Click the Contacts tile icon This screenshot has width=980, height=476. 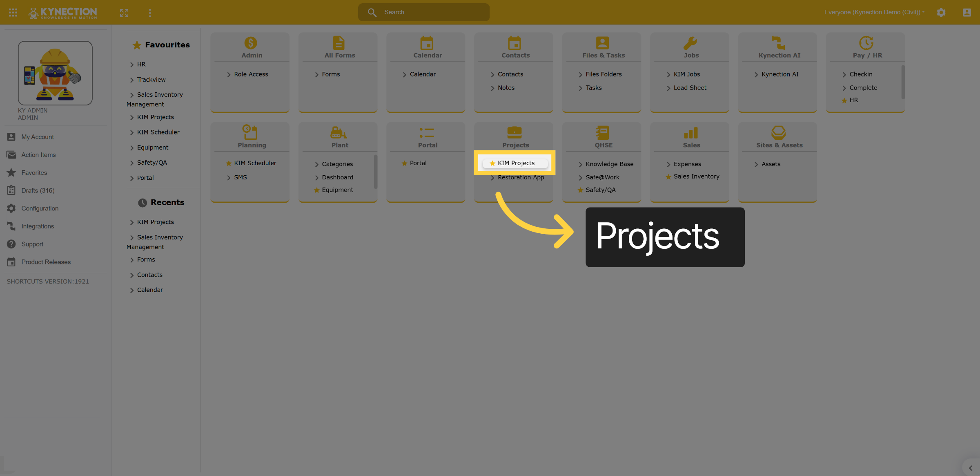[x=514, y=43]
